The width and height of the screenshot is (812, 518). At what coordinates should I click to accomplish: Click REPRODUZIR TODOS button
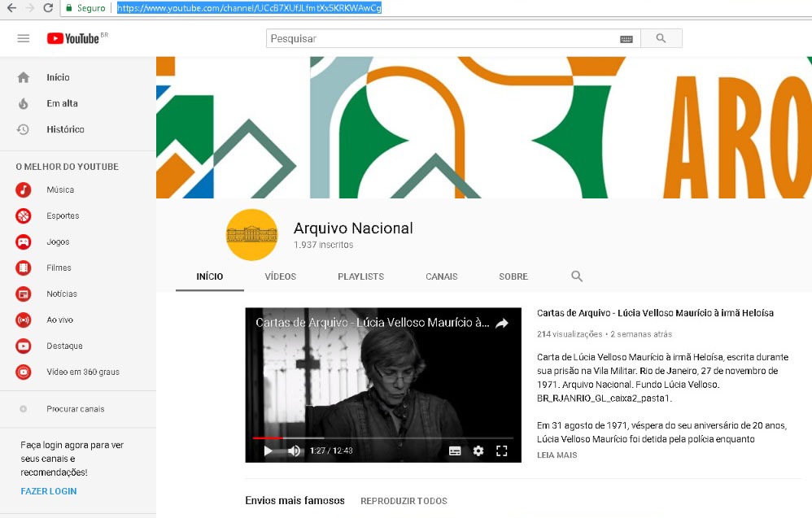pyautogui.click(x=404, y=501)
